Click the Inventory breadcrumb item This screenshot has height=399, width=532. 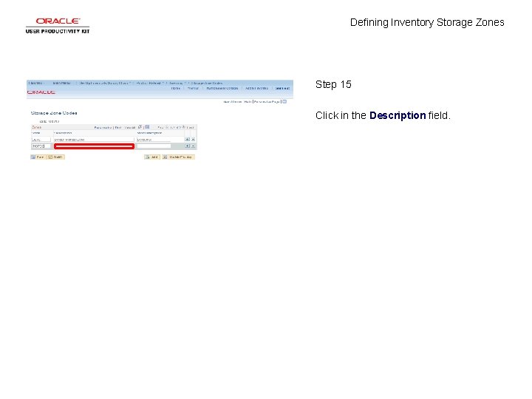tap(176, 83)
